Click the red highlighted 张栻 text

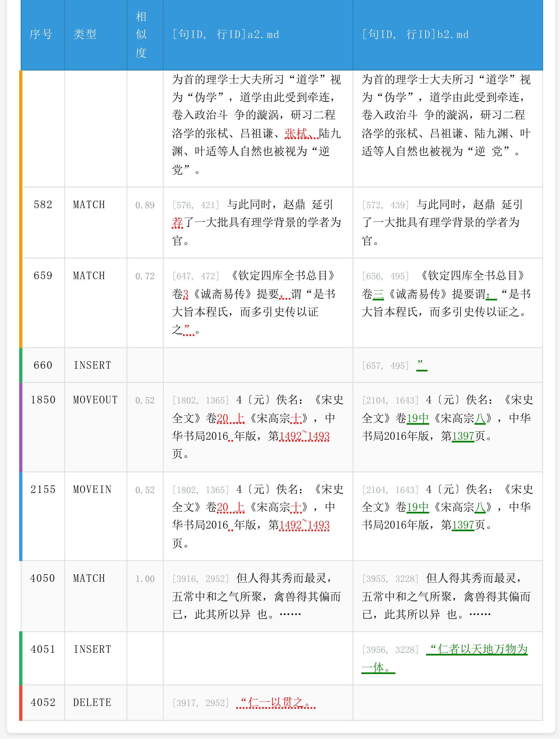tap(296, 134)
